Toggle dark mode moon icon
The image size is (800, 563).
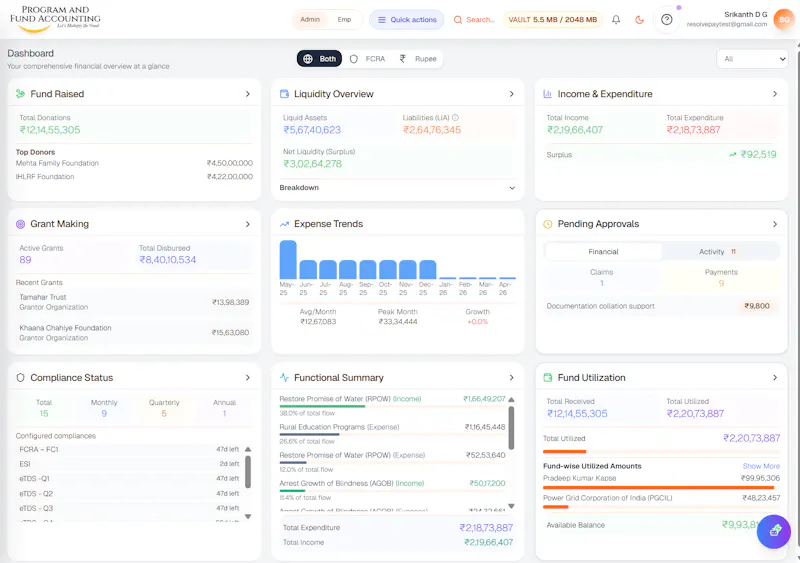pos(639,20)
